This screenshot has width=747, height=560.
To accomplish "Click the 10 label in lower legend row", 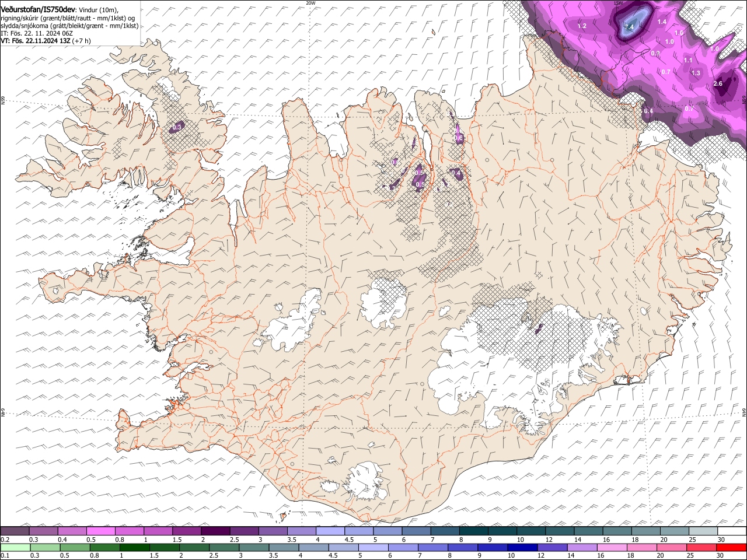I will pos(511,555).
